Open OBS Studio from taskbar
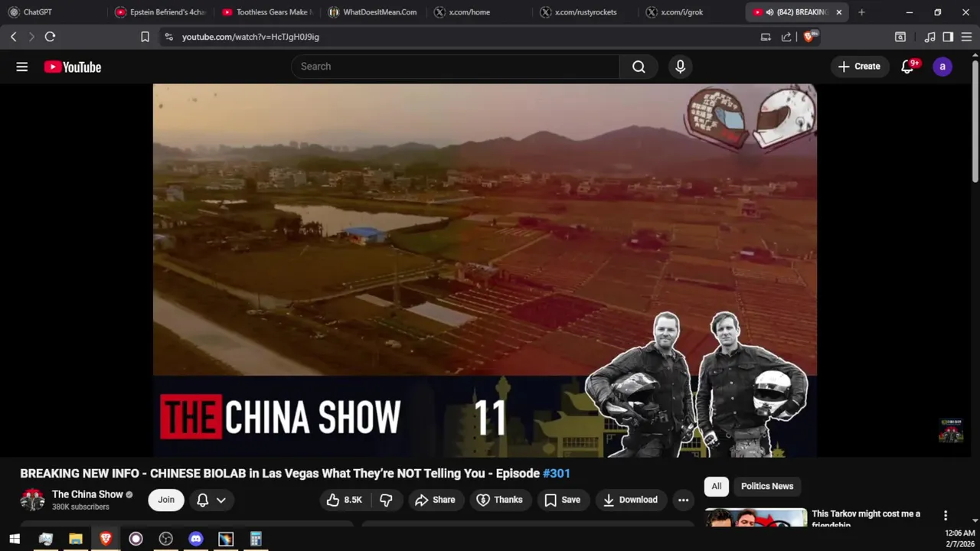 click(x=165, y=539)
